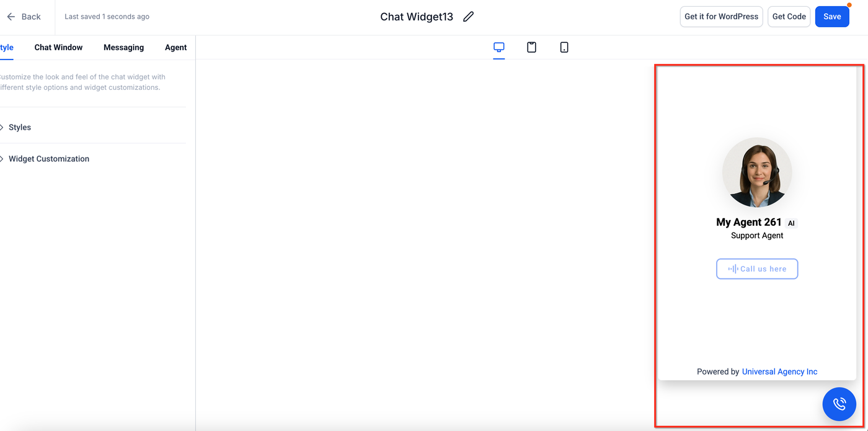Click the AI badge beside agent name
The image size is (868, 431).
click(791, 223)
